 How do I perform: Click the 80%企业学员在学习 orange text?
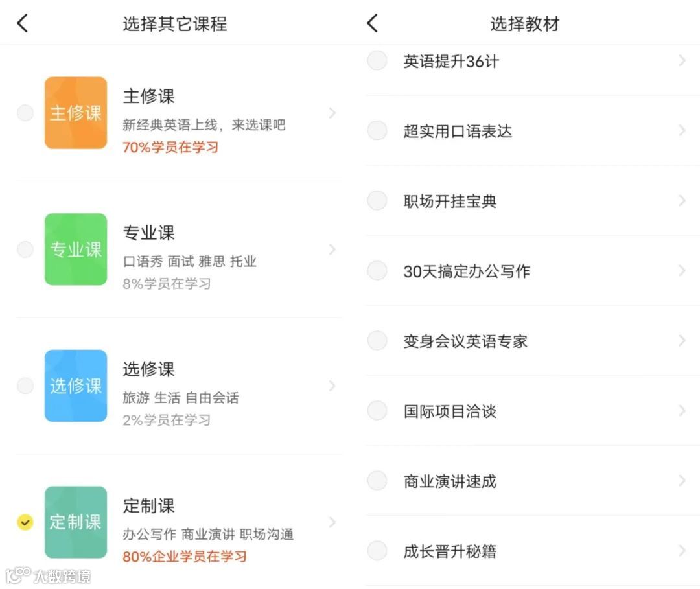click(185, 556)
